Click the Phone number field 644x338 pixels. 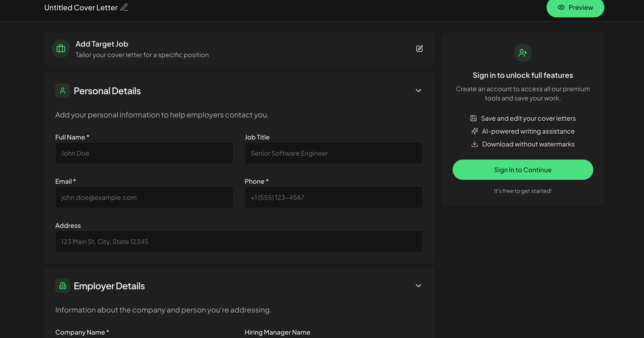click(333, 198)
